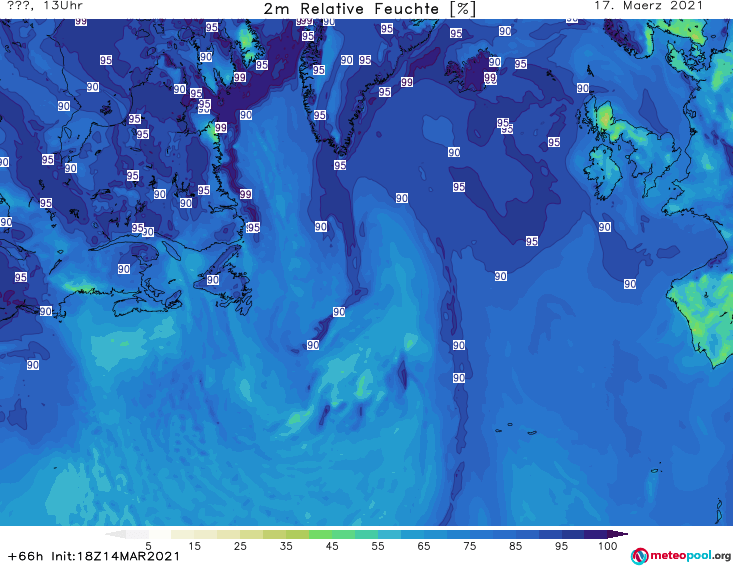Image resolution: width=733 pixels, height=566 pixels.
Task: Click the legend value '95'
Action: coord(561,546)
